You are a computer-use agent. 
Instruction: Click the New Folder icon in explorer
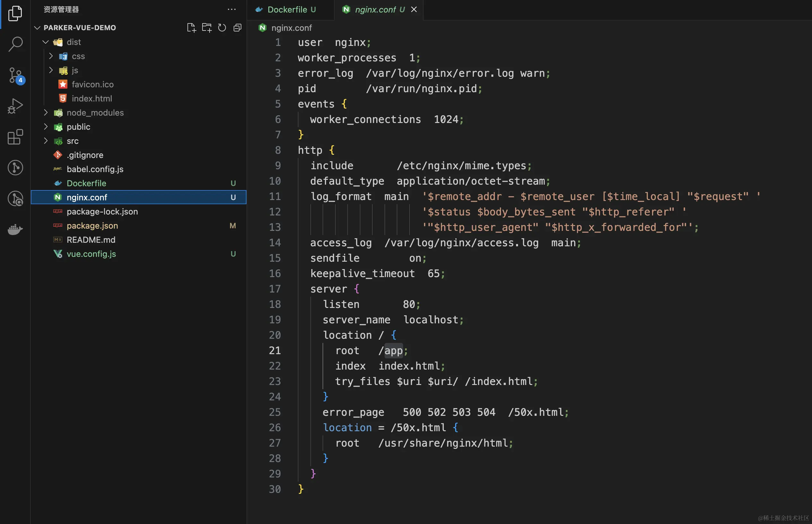coord(206,28)
